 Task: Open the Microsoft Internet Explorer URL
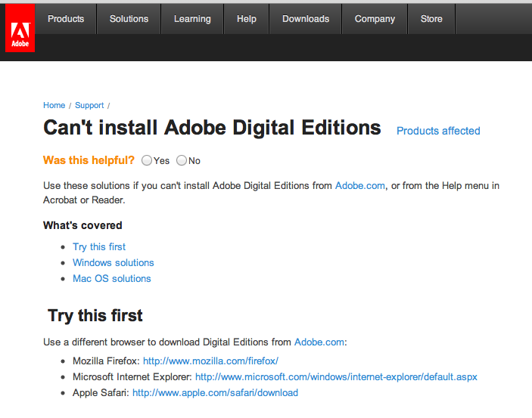click(x=336, y=377)
